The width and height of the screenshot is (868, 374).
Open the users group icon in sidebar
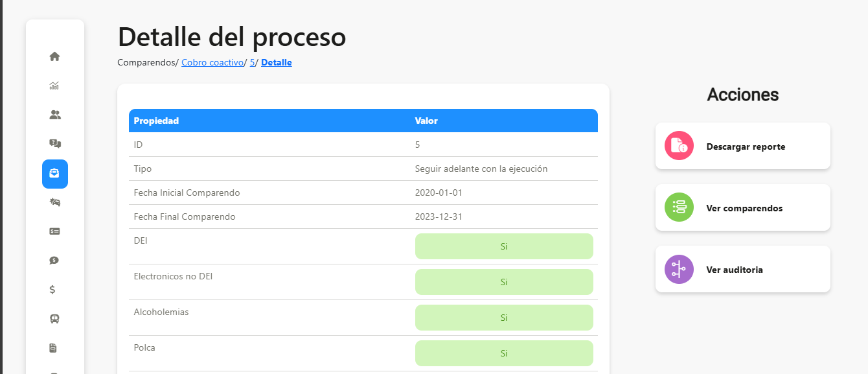(x=54, y=115)
